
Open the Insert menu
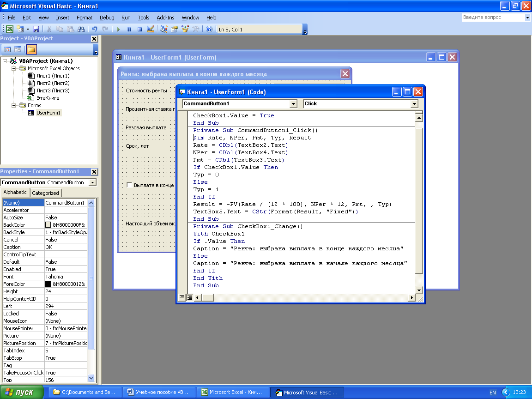click(62, 18)
